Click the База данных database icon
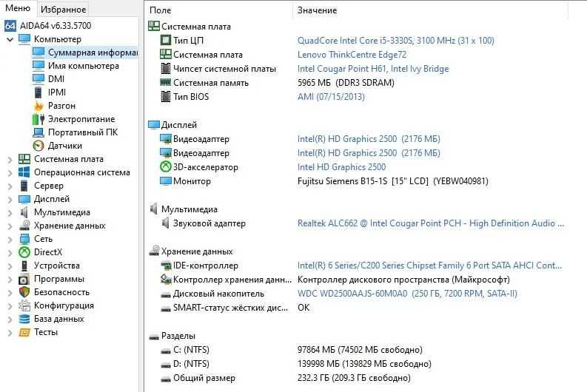Screen dimensions: 587x392 [x=24, y=319]
